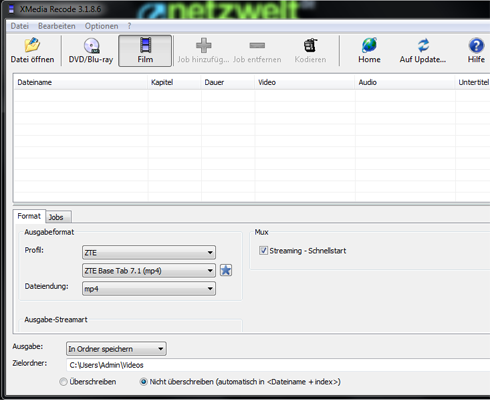Expand ZTE Base Tab 7.1 (mp4) dropdown

point(149,271)
